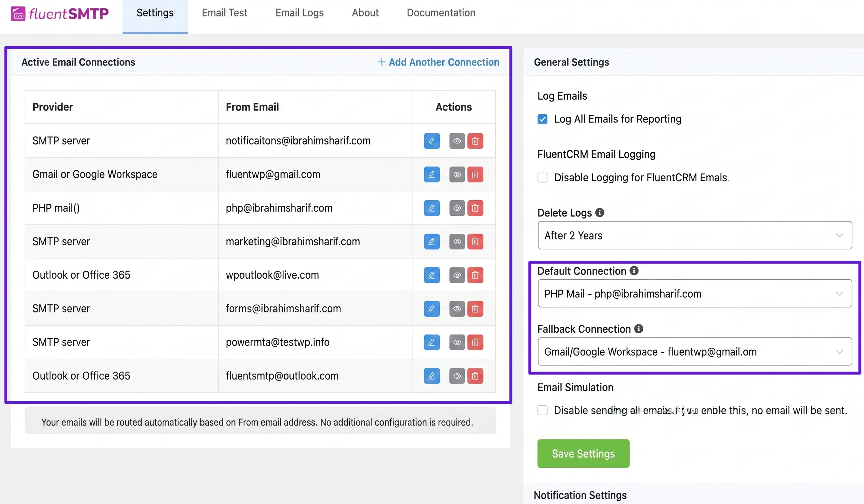View details of fluentsmtp@outlook.com connection
This screenshot has width=864, height=504.
point(457,376)
